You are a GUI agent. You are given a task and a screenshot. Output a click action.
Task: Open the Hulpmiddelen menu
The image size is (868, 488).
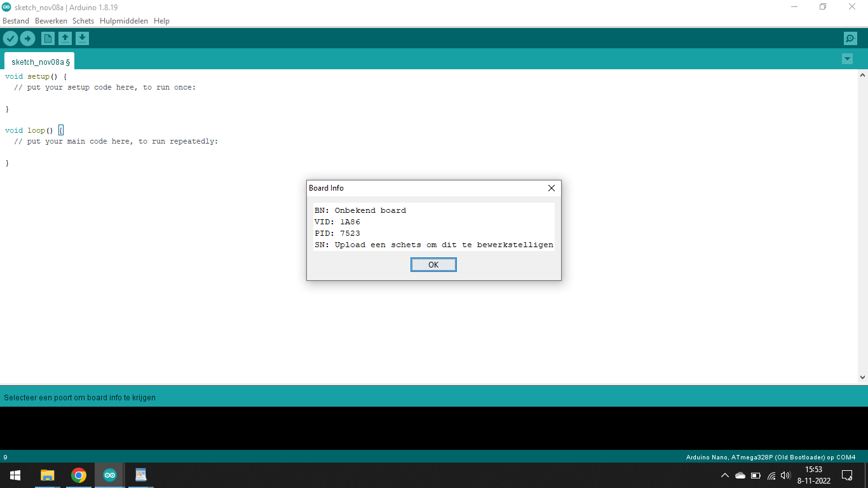(x=124, y=21)
